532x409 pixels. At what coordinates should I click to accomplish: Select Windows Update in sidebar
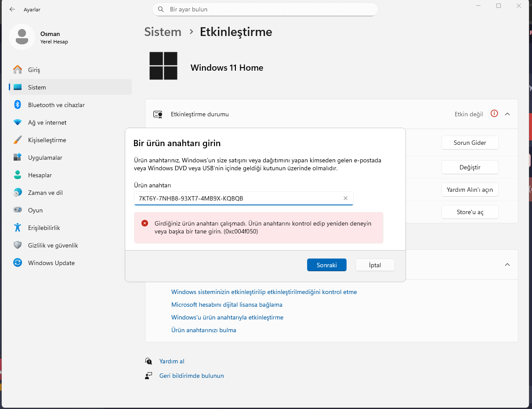coord(70,263)
